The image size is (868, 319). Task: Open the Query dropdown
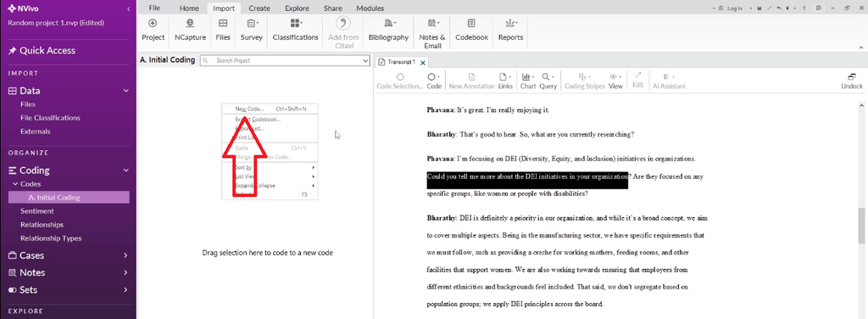548,81
